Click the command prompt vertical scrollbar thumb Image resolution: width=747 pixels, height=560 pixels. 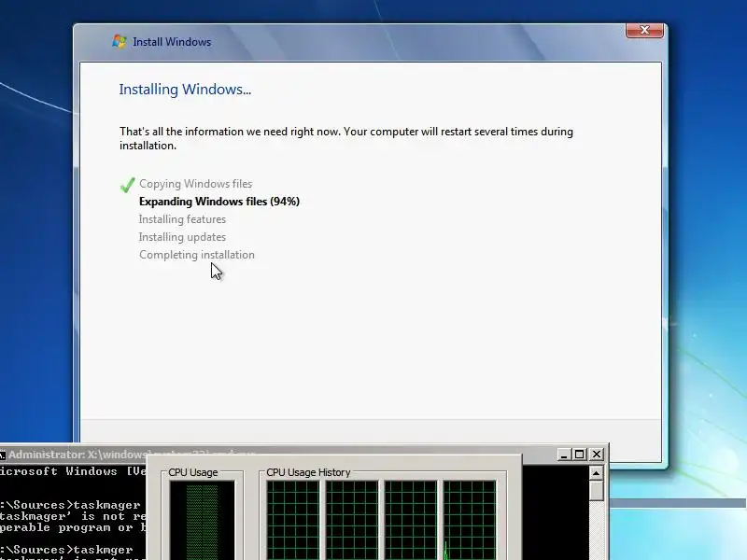coord(596,491)
